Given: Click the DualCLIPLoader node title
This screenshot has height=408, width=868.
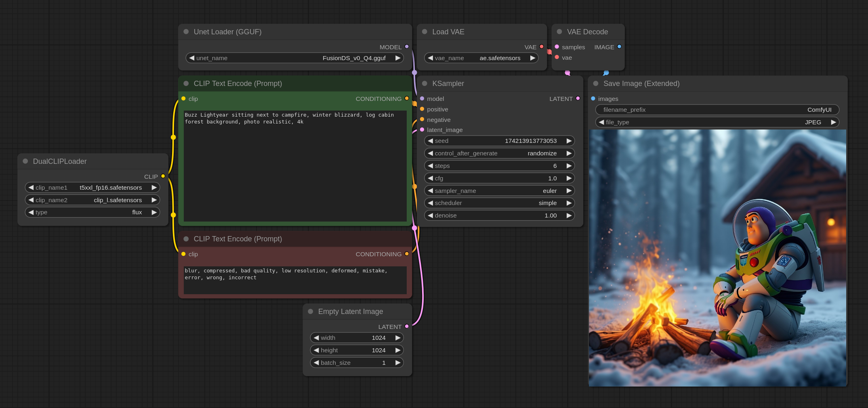Looking at the screenshot, I should (x=60, y=161).
